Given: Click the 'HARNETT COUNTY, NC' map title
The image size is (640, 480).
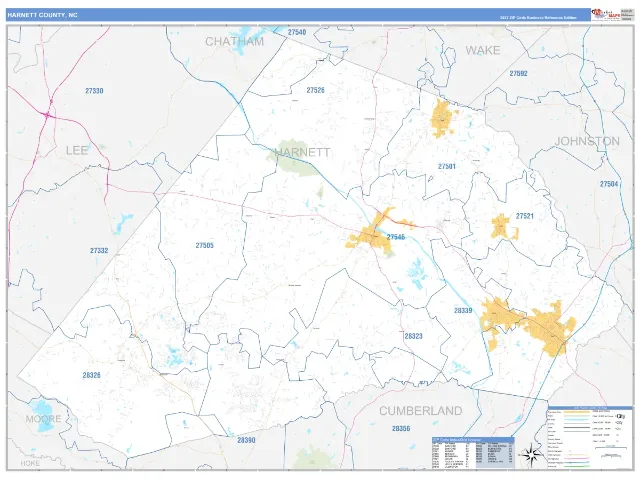Looking at the screenshot, I should (42, 15).
